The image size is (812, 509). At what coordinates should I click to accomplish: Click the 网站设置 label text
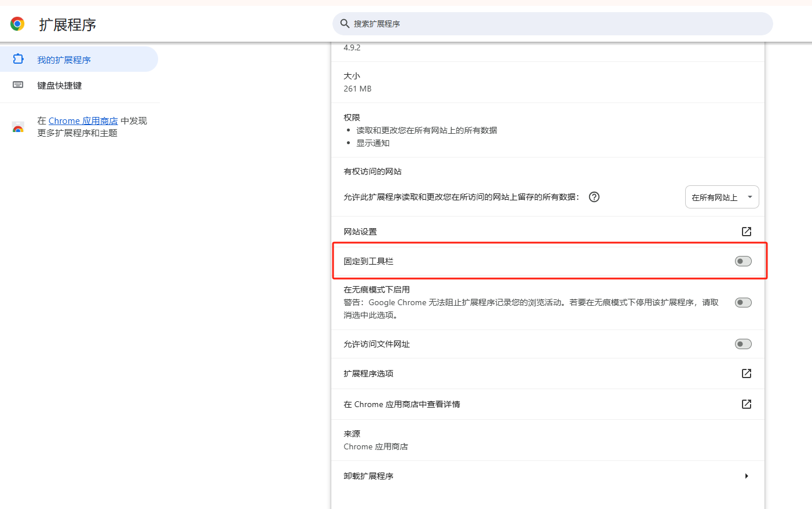pos(360,232)
